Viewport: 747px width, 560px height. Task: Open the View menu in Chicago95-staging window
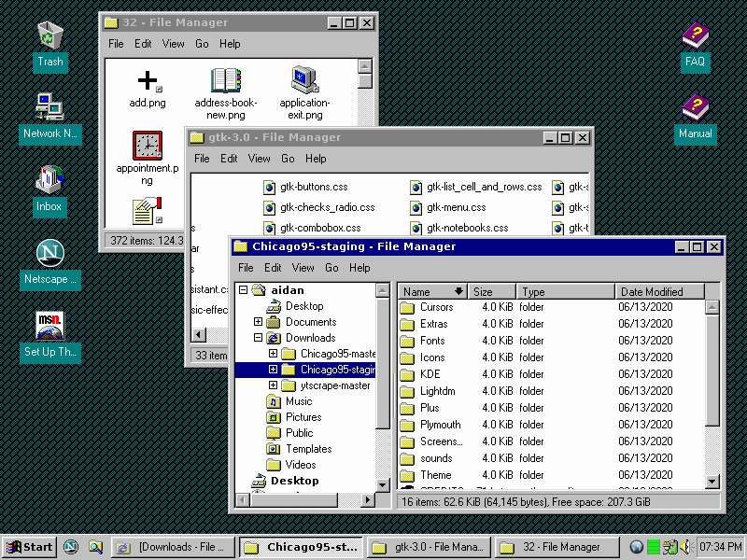click(x=302, y=268)
